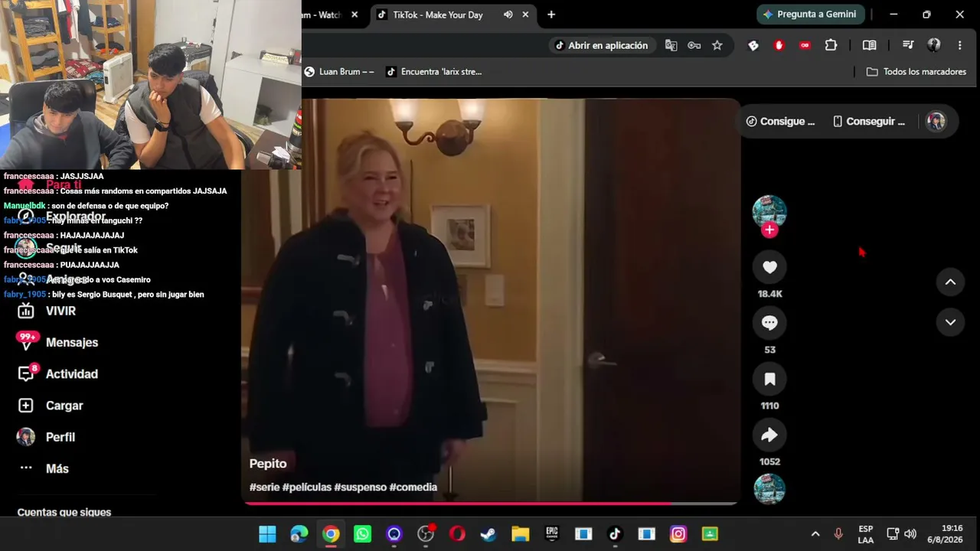Open the Chrome three-dot menu
The image size is (980, 551).
tap(959, 45)
